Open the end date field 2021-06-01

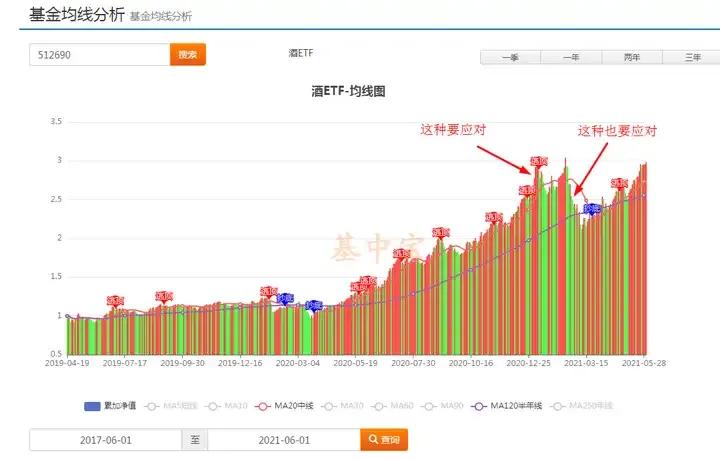pos(284,440)
